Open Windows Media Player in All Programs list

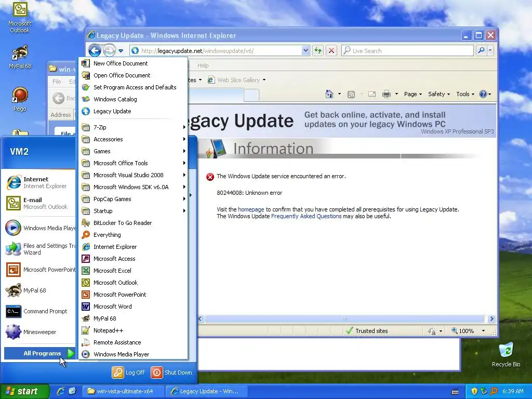coord(133,354)
